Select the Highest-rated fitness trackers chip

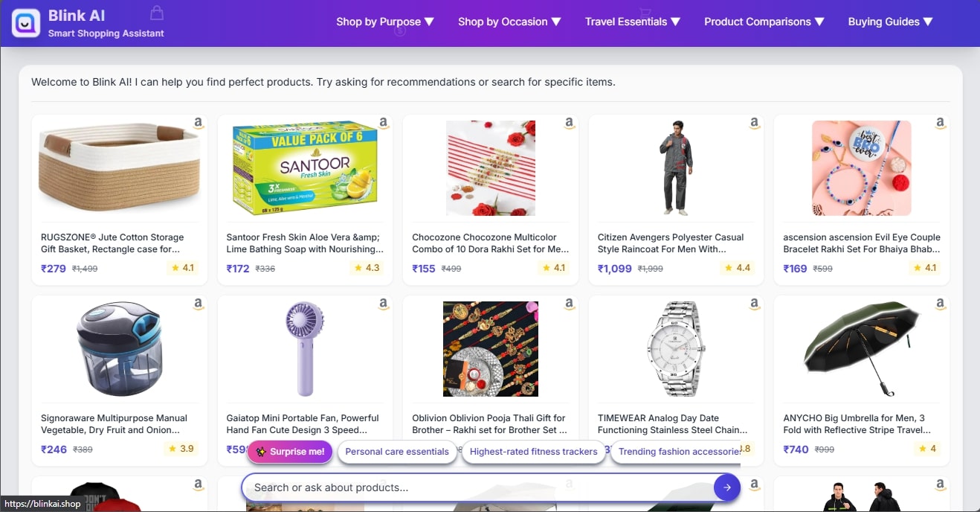(533, 452)
